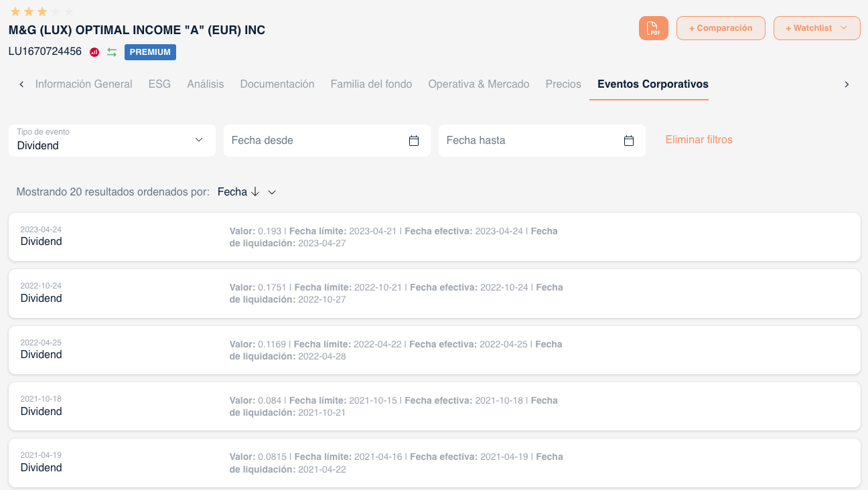The image size is (868, 490).
Task: Go to the Análisis tab
Action: [x=206, y=84]
